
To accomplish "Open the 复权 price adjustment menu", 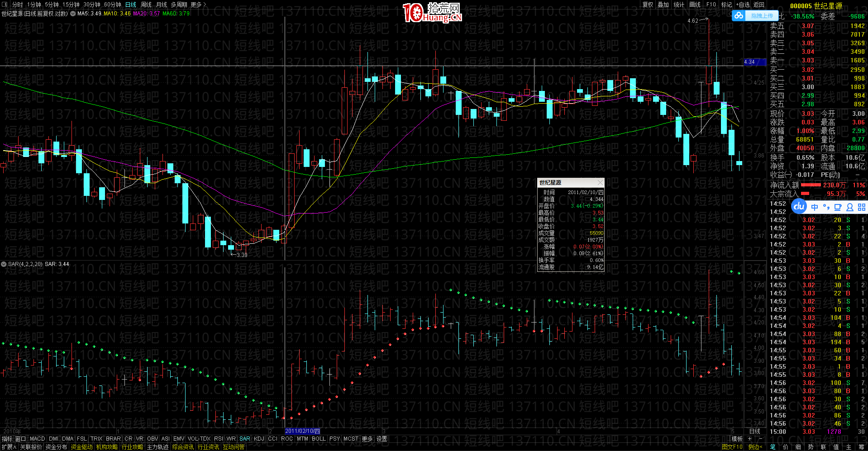I will pyautogui.click(x=648, y=5).
